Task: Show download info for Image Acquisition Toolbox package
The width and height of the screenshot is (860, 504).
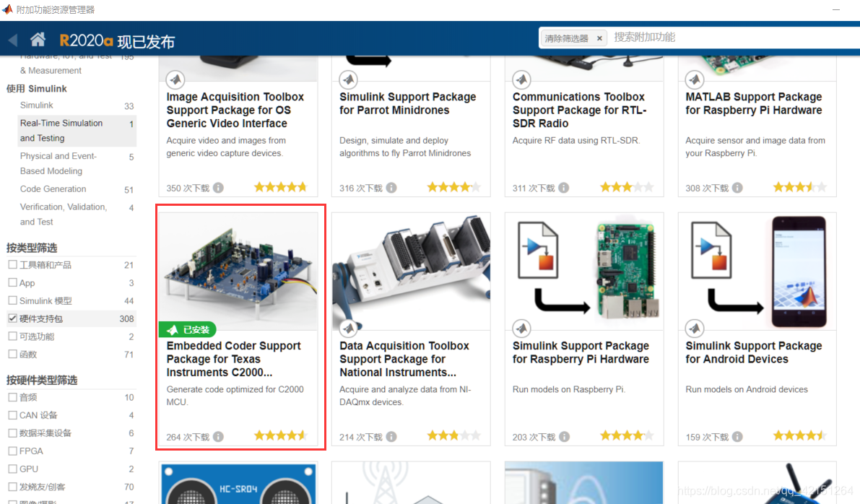Action: [x=218, y=188]
